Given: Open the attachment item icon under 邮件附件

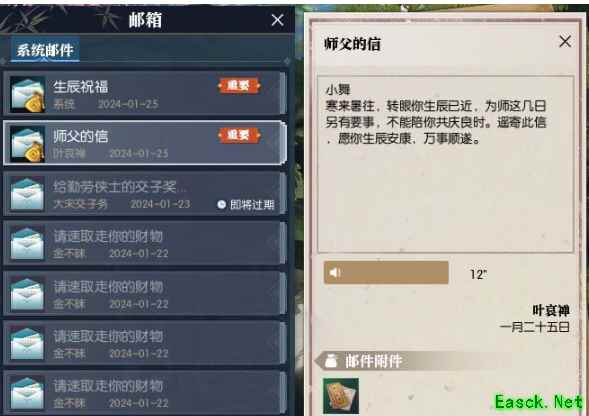Looking at the screenshot, I should pyautogui.click(x=341, y=396).
